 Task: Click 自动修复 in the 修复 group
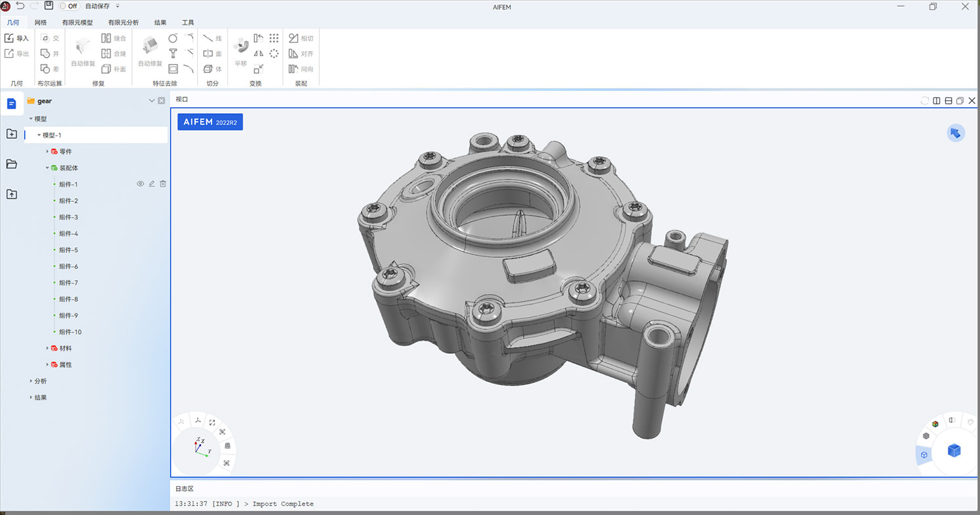[x=83, y=51]
